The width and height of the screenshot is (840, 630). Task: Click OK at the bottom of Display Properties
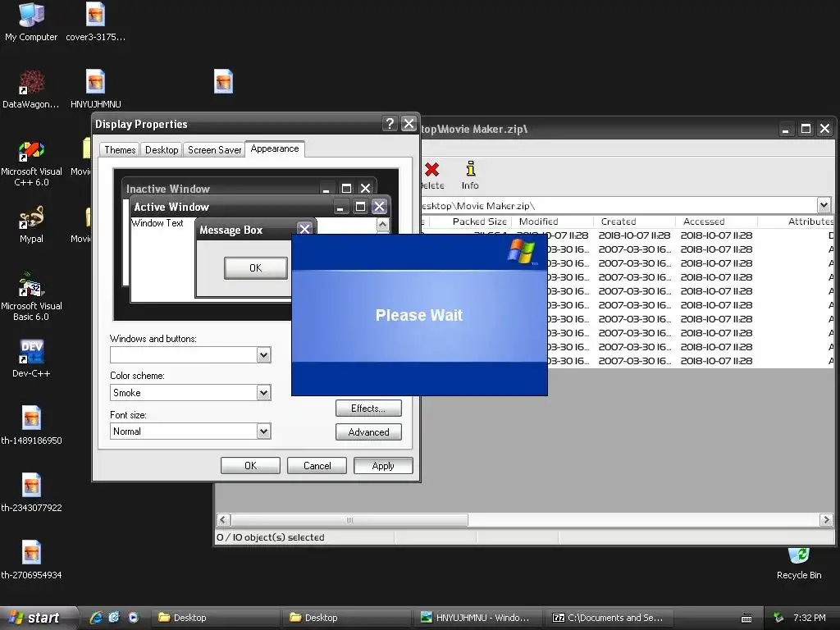(x=250, y=466)
